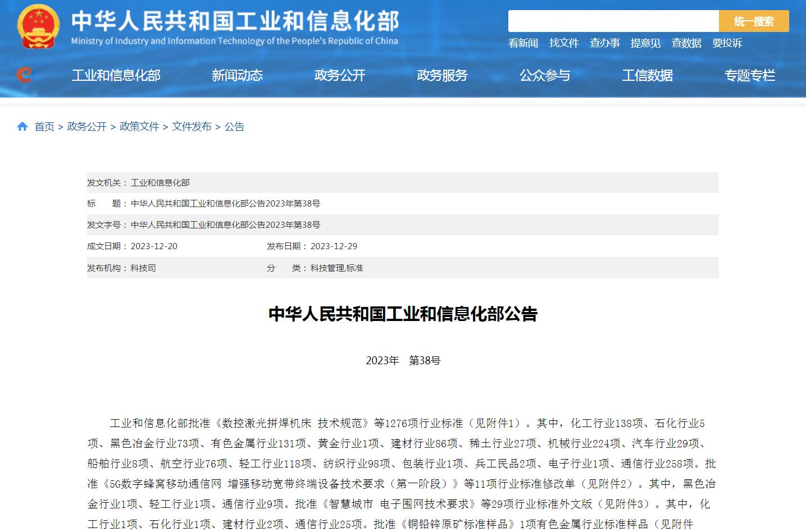Click 政策文件 in the breadcrumb
The height and width of the screenshot is (532, 806).
tap(139, 127)
